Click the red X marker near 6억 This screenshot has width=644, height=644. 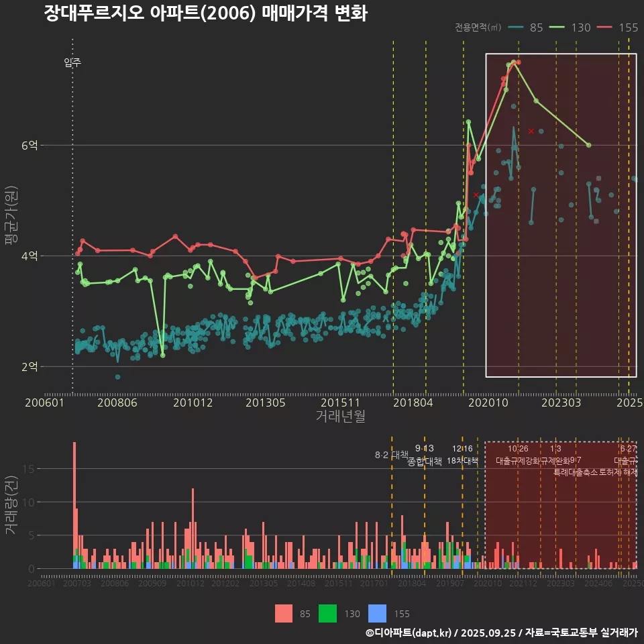coord(531,131)
